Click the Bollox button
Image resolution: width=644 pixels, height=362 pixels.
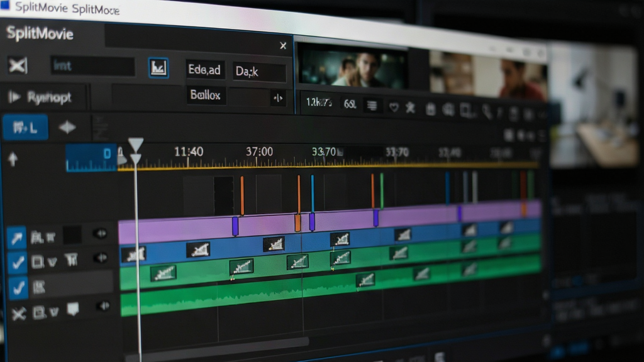click(206, 96)
